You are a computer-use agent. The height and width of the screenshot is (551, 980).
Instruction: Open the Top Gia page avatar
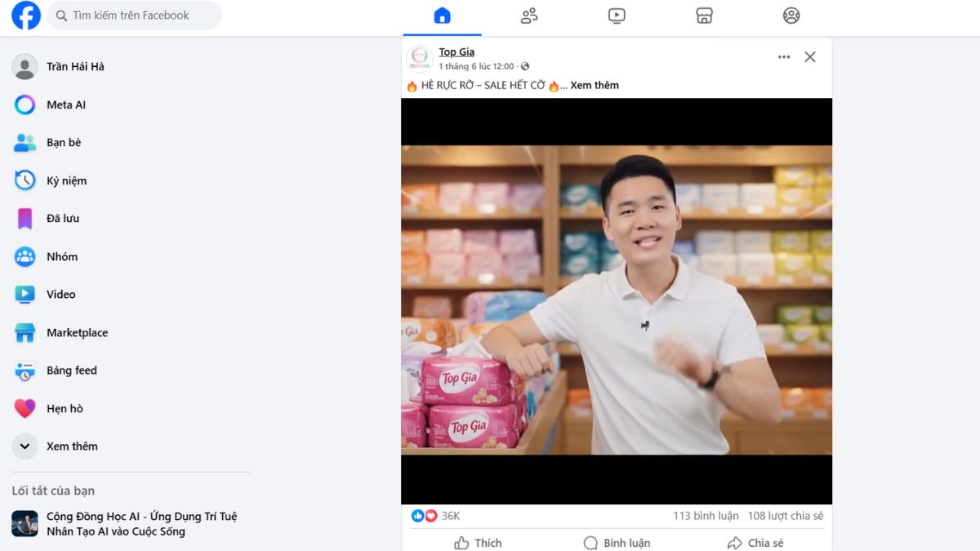[420, 59]
